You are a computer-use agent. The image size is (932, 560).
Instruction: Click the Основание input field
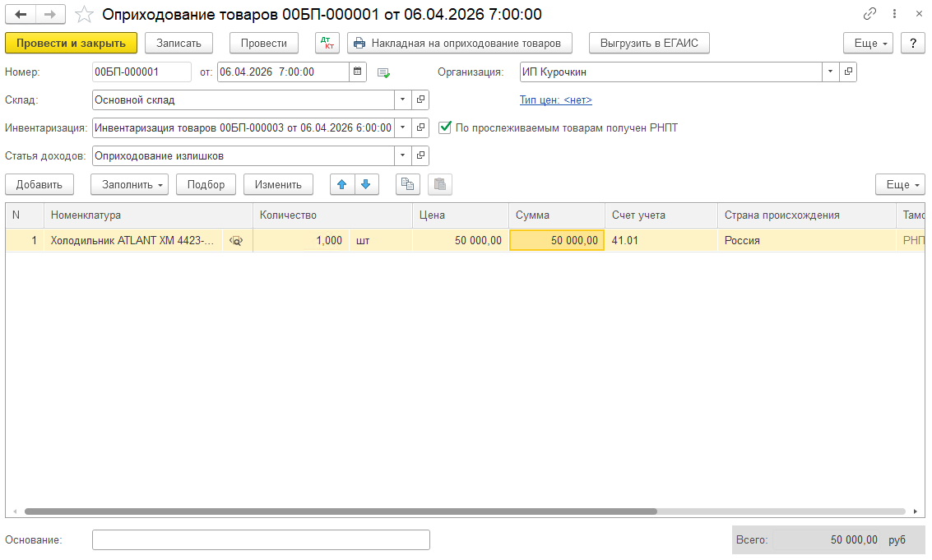[261, 539]
